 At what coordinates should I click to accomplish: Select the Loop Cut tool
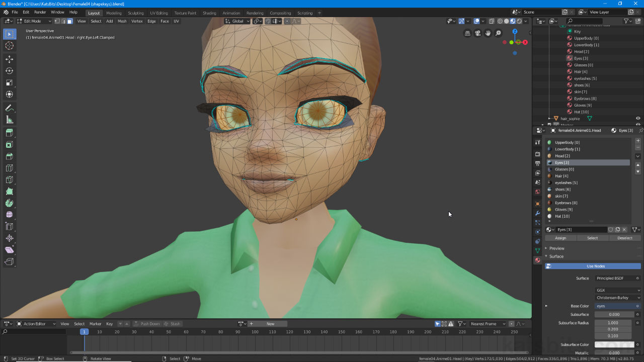click(x=9, y=168)
